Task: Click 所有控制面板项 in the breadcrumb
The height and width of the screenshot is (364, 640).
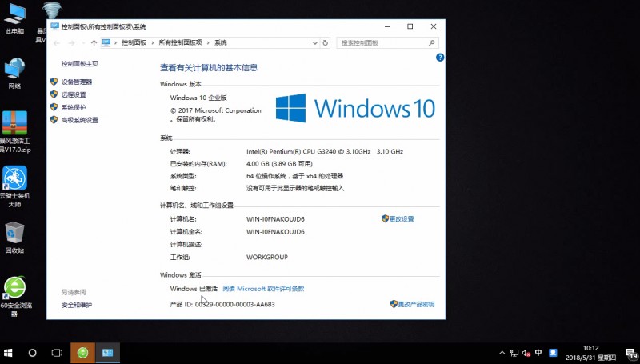Action: point(181,42)
